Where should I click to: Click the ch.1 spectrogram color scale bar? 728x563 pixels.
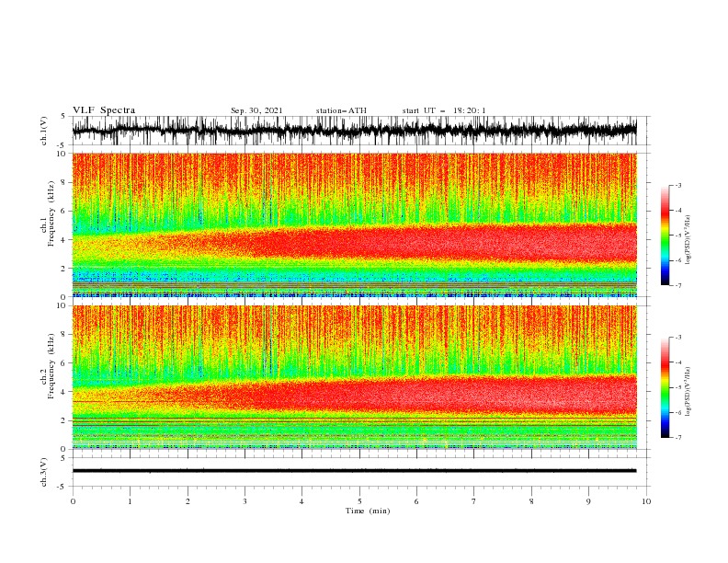(665, 235)
